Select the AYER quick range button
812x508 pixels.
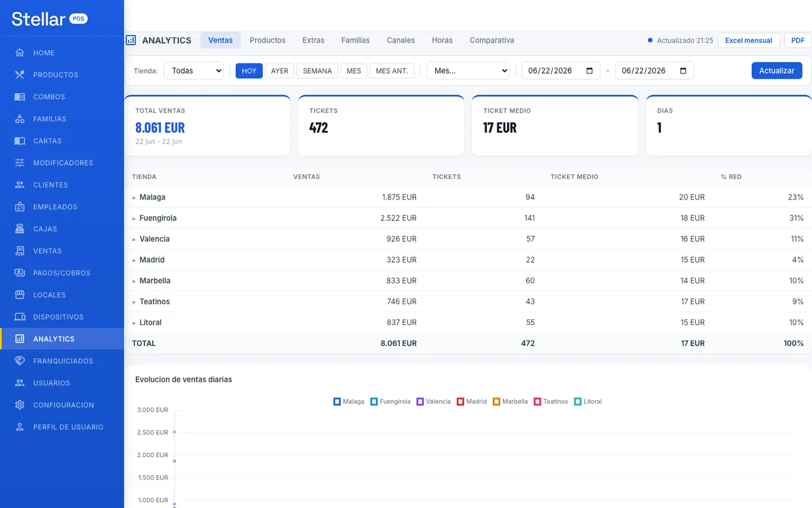click(x=280, y=70)
